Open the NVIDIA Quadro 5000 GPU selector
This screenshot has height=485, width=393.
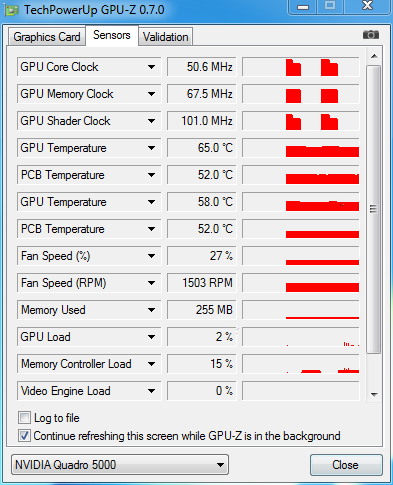(x=120, y=465)
